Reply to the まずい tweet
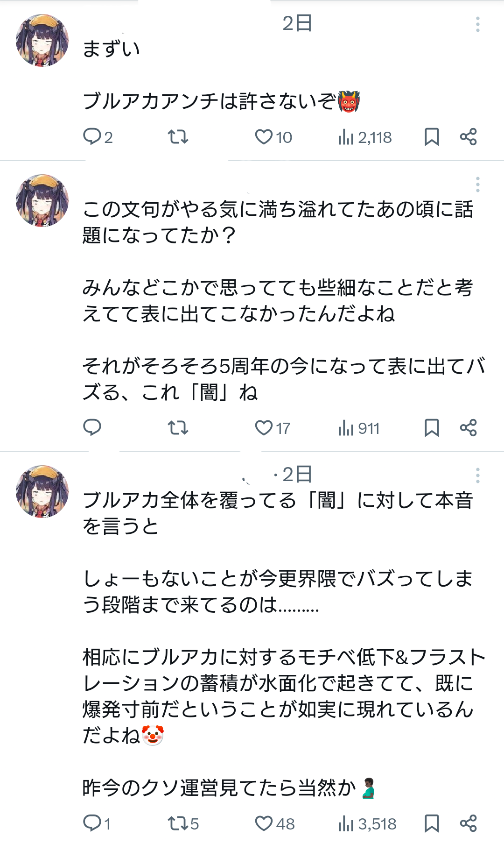This screenshot has height=844, width=504. (92, 137)
